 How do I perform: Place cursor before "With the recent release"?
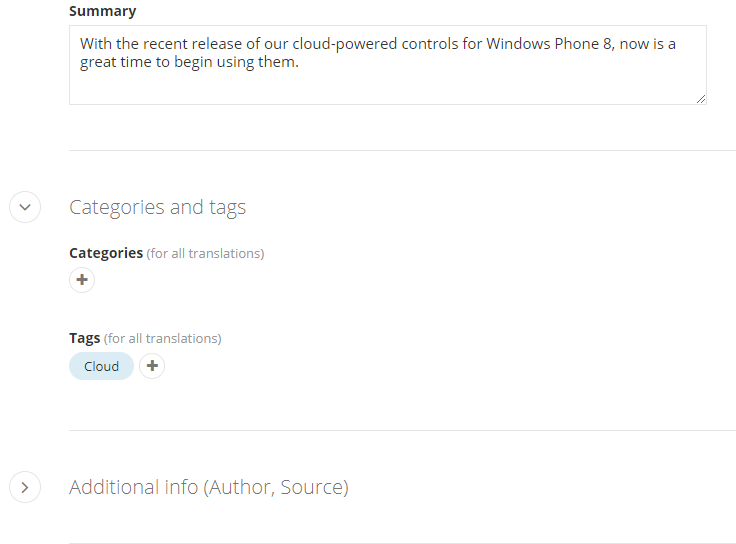(x=81, y=45)
